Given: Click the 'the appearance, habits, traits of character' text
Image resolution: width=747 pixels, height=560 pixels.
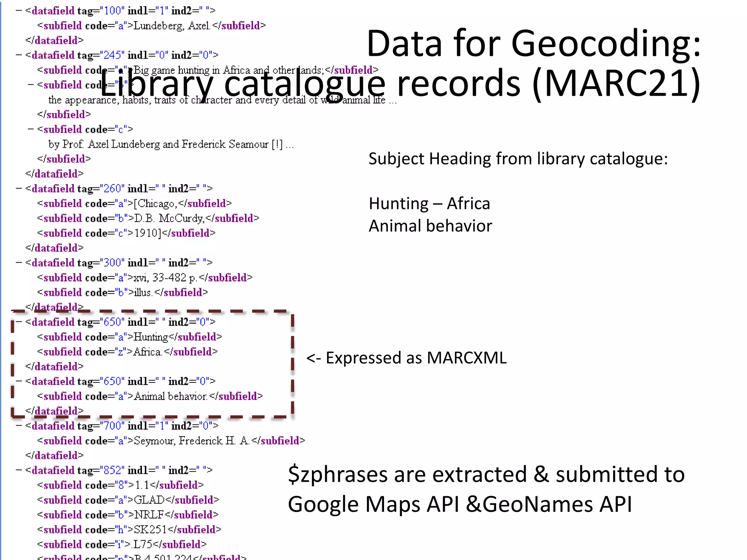Looking at the screenshot, I should point(222,100).
